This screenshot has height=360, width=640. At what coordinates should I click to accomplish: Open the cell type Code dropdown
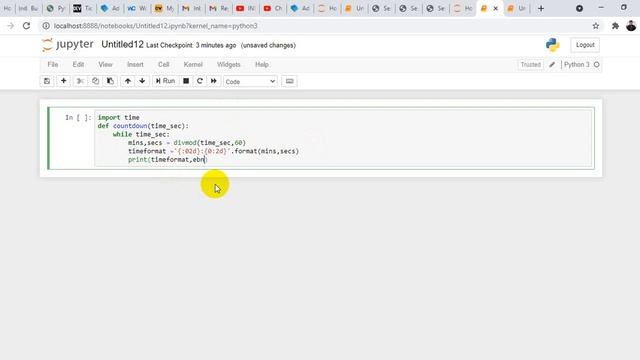250,81
